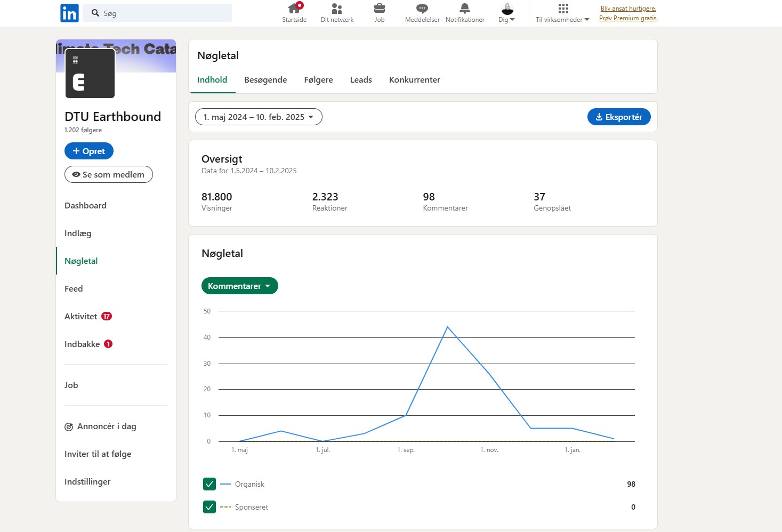Viewport: 782px width, 532px height.
Task: Switch to the Leads tab
Action: click(361, 80)
